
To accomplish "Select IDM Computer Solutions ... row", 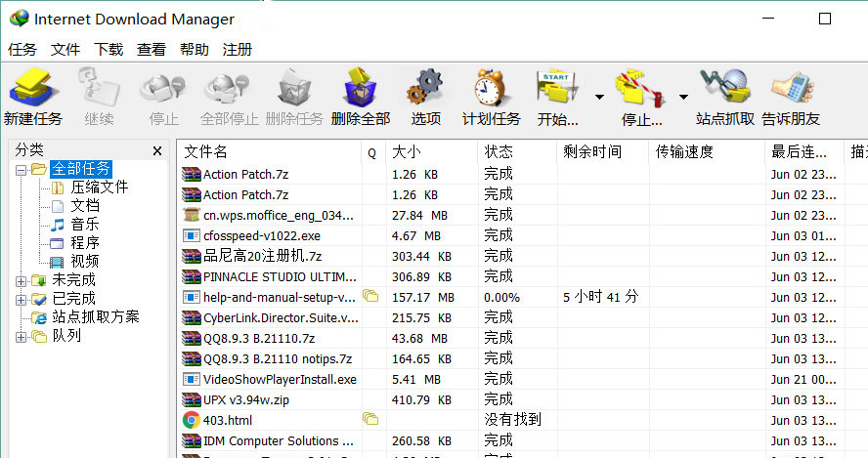I will pyautogui.click(x=523, y=440).
